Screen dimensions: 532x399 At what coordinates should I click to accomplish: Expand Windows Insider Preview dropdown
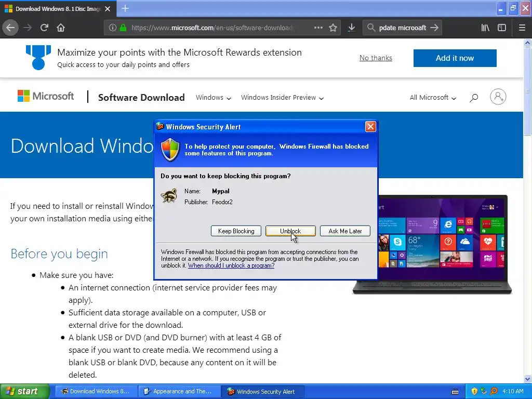(x=282, y=97)
